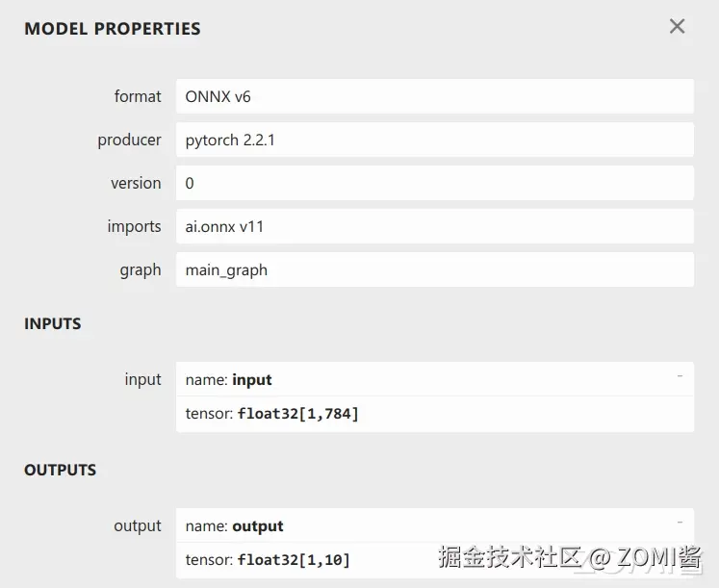Click the OUTPUTS section heading
The width and height of the screenshot is (719, 588).
pyautogui.click(x=60, y=470)
